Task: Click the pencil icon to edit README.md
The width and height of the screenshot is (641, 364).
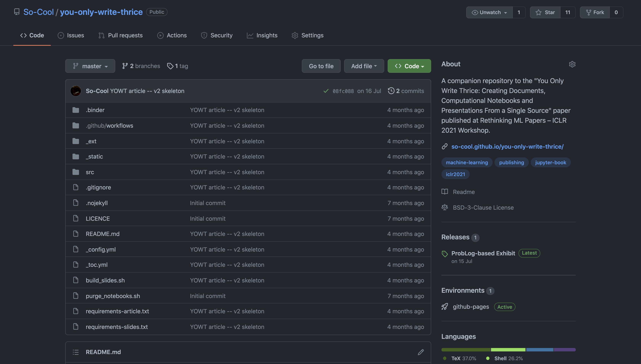Action: [421, 352]
